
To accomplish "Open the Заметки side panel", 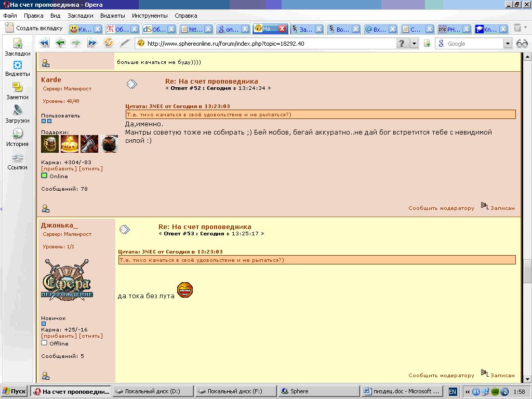I will point(18,91).
